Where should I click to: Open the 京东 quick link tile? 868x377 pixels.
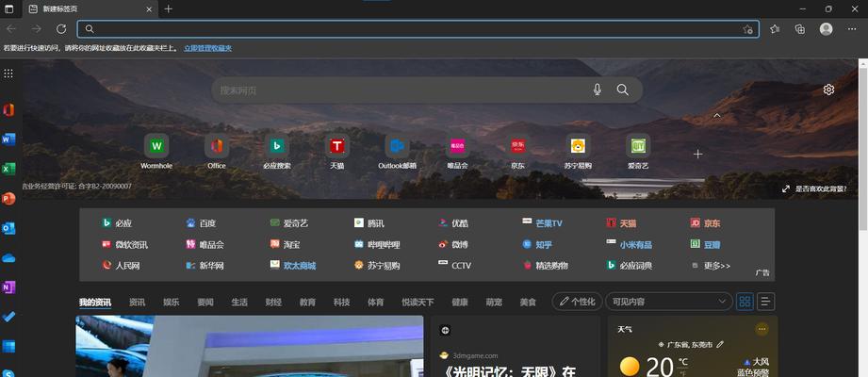click(x=517, y=152)
